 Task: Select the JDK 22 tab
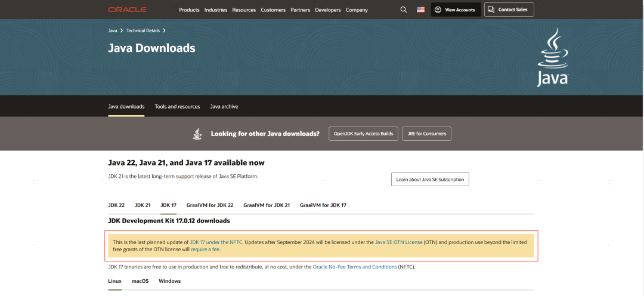116,205
